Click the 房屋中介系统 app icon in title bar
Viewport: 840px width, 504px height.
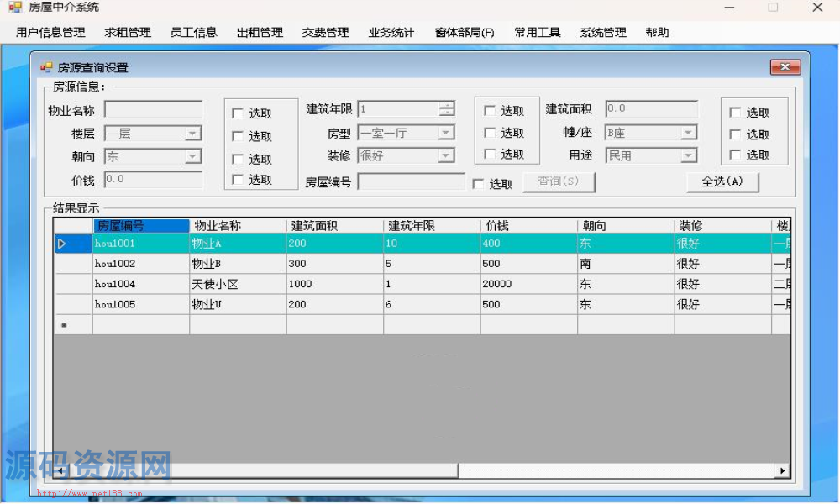click(15, 8)
